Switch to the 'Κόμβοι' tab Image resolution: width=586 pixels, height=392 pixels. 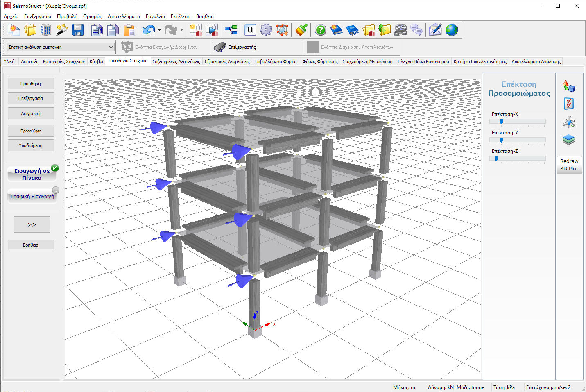pyautogui.click(x=96, y=61)
